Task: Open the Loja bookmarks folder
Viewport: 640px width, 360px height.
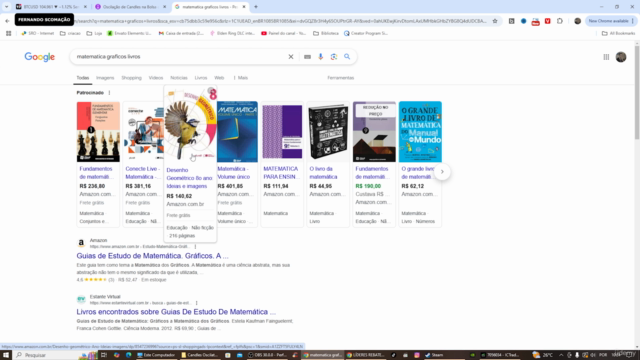Action: 94,33
